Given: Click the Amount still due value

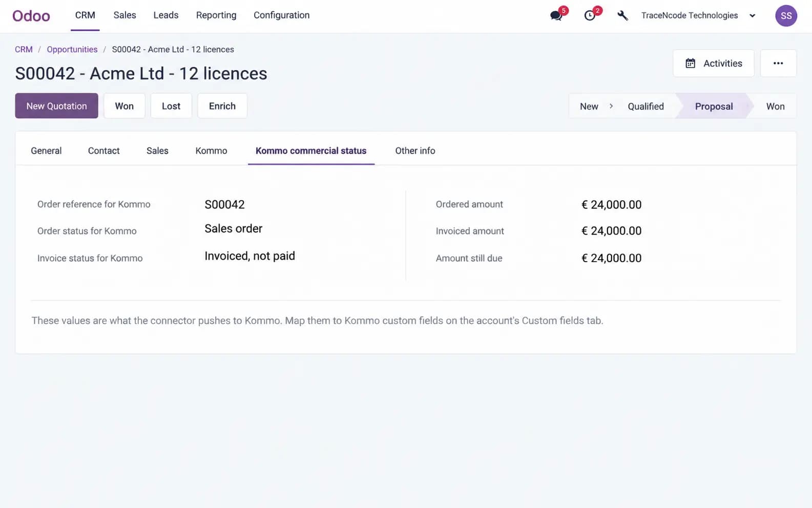Looking at the screenshot, I should (x=611, y=258).
